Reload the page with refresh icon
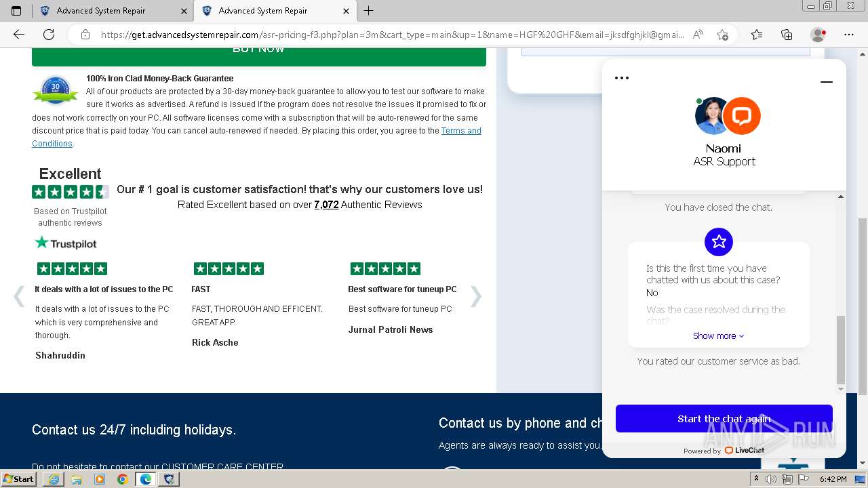The image size is (868, 488). click(49, 35)
